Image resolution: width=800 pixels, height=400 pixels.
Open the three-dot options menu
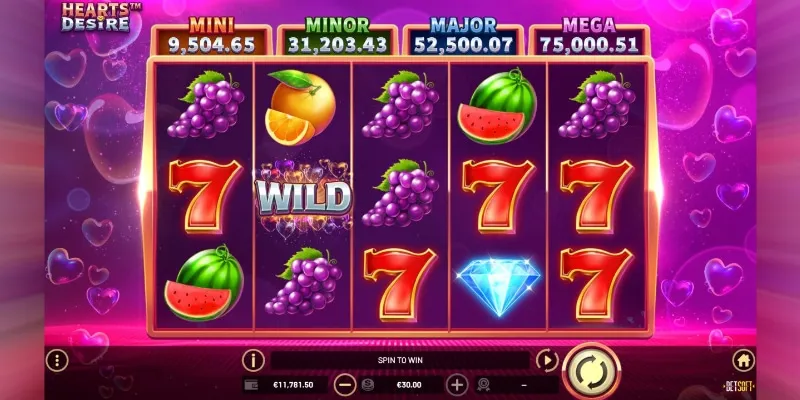(57, 361)
